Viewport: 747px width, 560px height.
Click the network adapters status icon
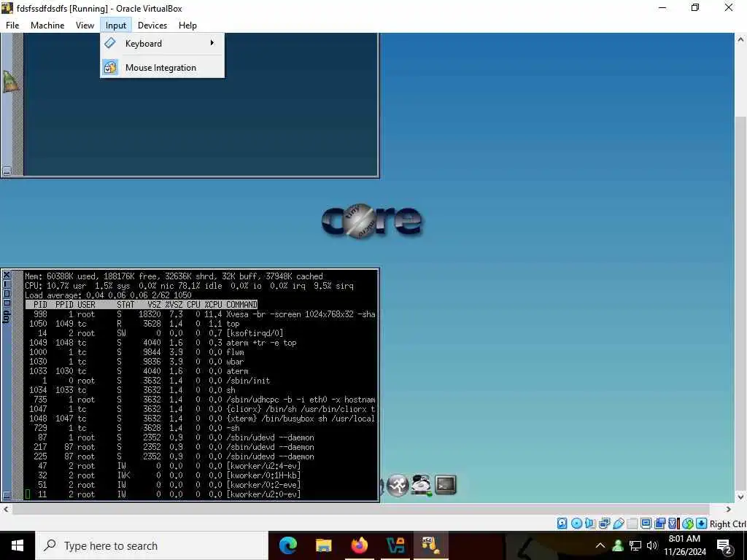[605, 524]
